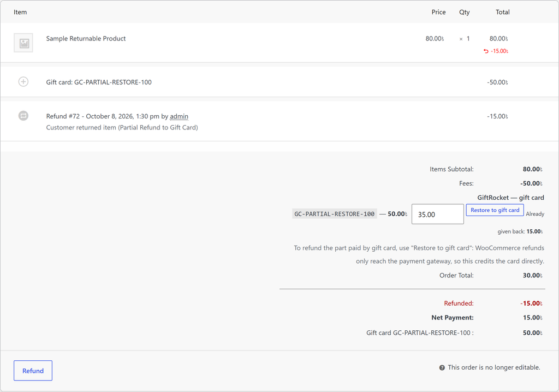The image size is (559, 392).
Task: Click the Refund #72 row icon
Action: click(23, 116)
